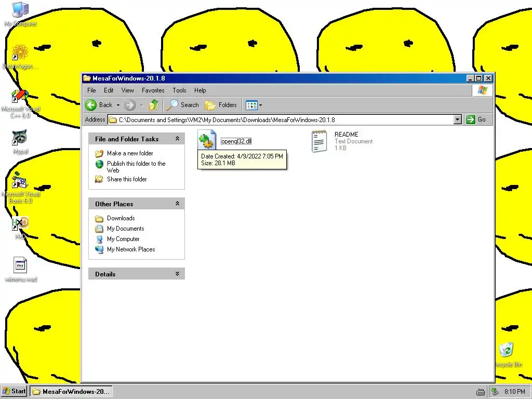Expand the address bar dropdown

457,119
